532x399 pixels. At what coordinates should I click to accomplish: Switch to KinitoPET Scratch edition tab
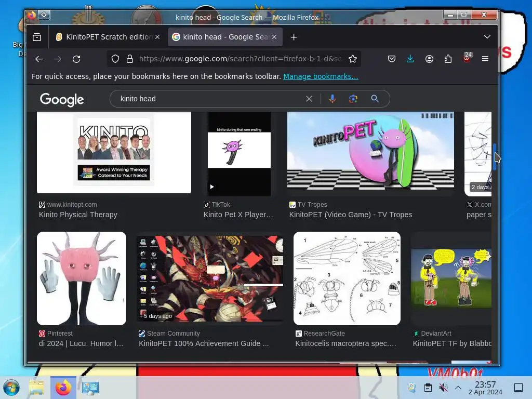tap(108, 37)
